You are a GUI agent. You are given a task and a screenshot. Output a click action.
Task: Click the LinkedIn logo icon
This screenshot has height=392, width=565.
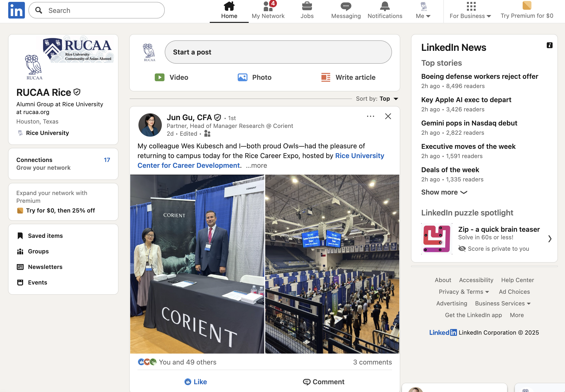[17, 10]
